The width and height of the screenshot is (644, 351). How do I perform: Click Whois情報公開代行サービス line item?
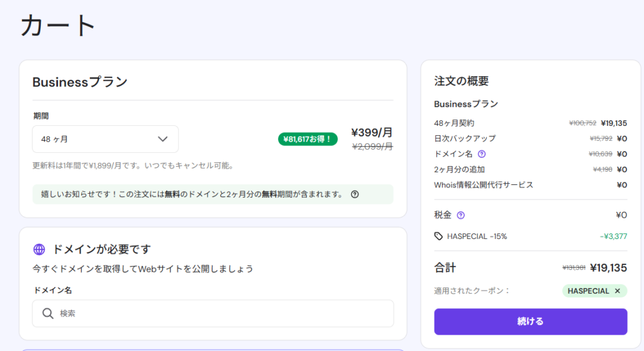[x=483, y=185]
